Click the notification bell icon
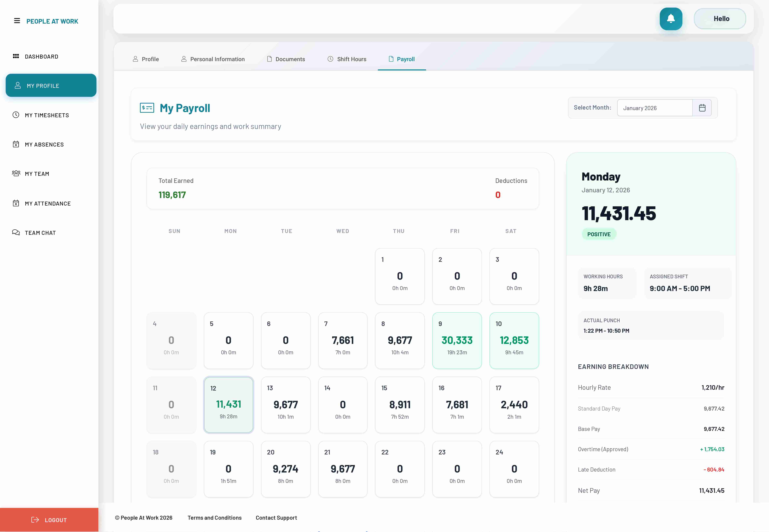 pos(671,19)
